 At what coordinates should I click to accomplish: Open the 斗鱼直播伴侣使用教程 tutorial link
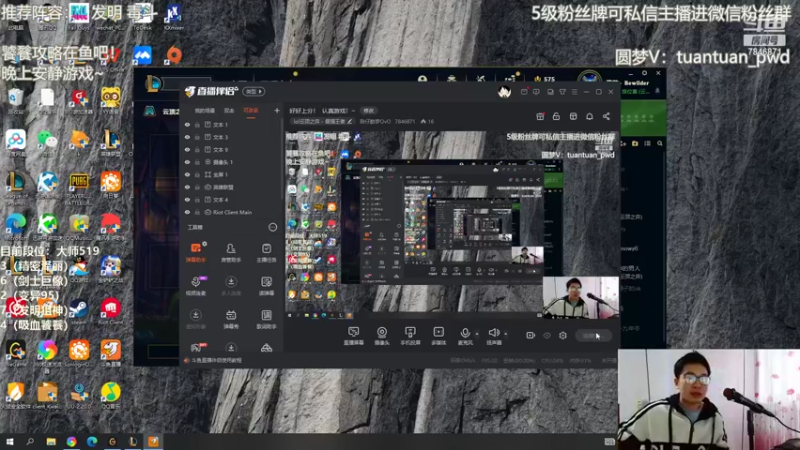[x=216, y=360]
